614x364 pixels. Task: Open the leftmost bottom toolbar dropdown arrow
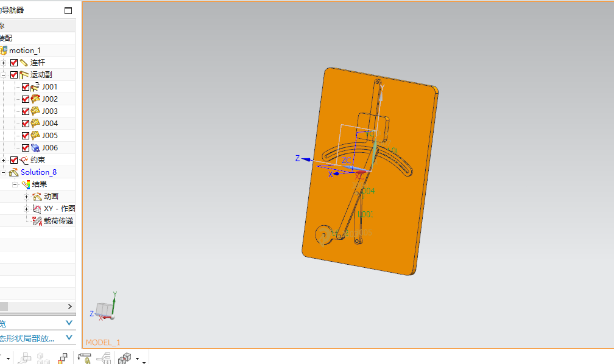pos(8,359)
